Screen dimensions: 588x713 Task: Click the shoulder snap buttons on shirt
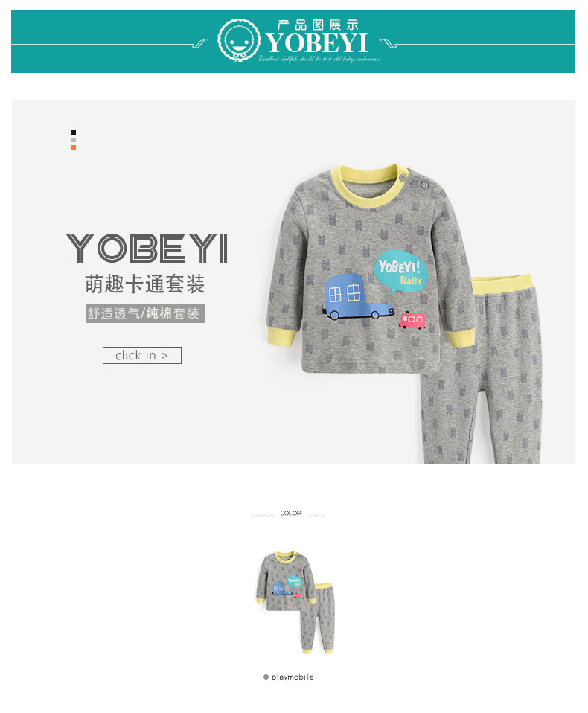413,181
